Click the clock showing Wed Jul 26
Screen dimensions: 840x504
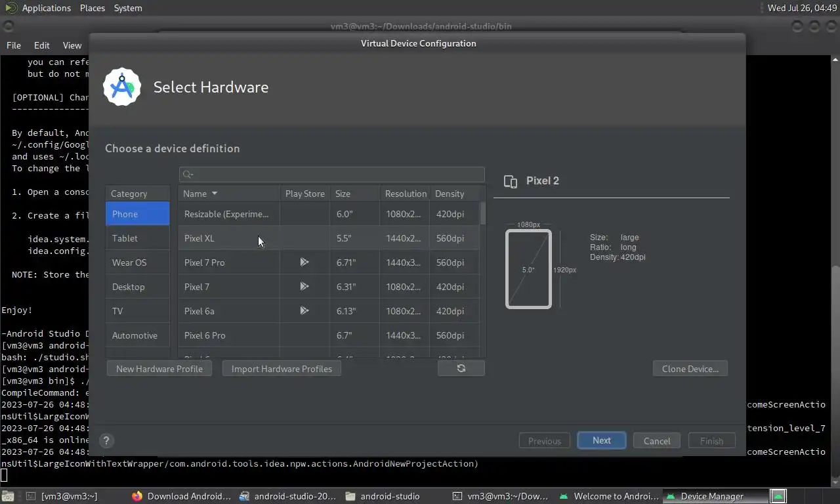[802, 8]
